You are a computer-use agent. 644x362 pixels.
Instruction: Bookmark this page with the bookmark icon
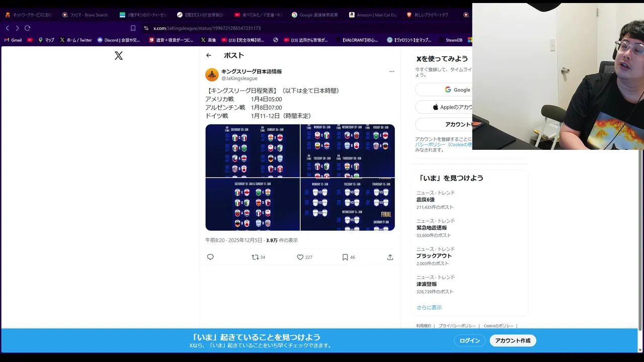133,28
